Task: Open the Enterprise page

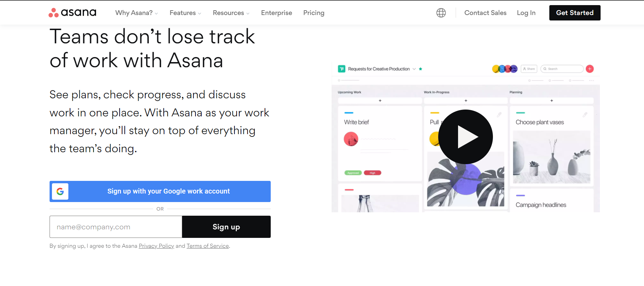Action: click(x=277, y=13)
